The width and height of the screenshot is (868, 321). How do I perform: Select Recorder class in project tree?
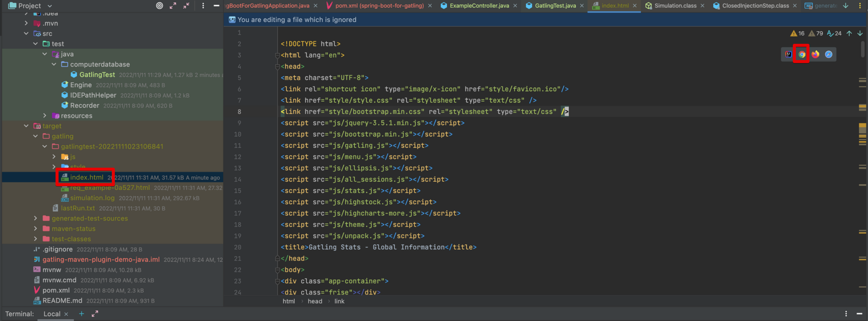85,105
